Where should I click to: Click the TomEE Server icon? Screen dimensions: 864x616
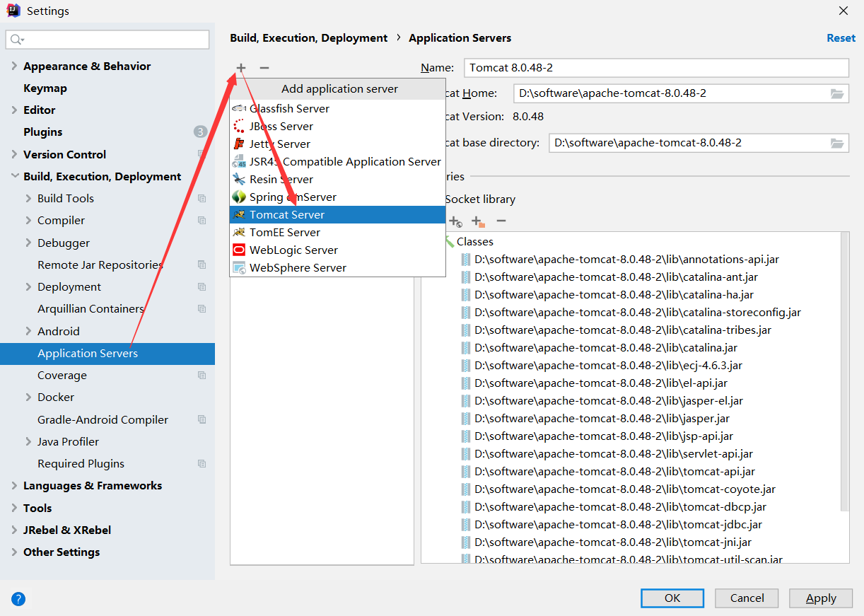(x=239, y=232)
